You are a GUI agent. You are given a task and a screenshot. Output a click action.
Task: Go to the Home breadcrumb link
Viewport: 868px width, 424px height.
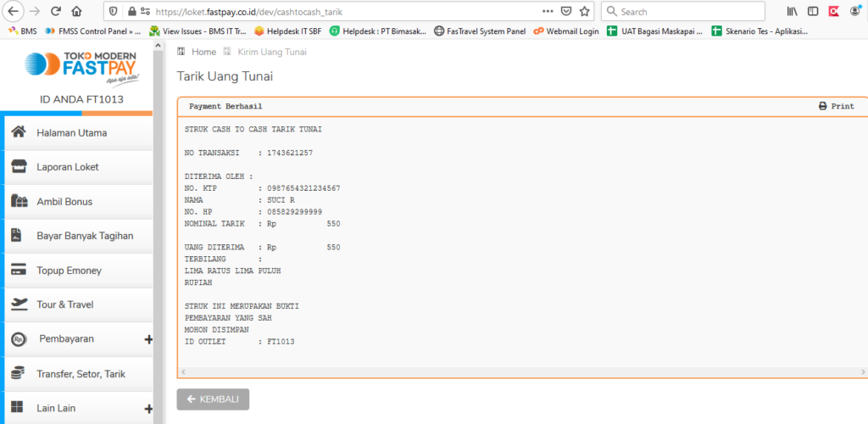tap(203, 52)
